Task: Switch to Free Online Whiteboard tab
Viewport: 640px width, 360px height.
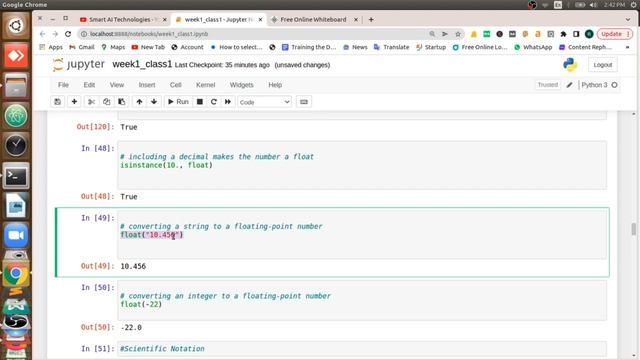Action: (x=313, y=20)
